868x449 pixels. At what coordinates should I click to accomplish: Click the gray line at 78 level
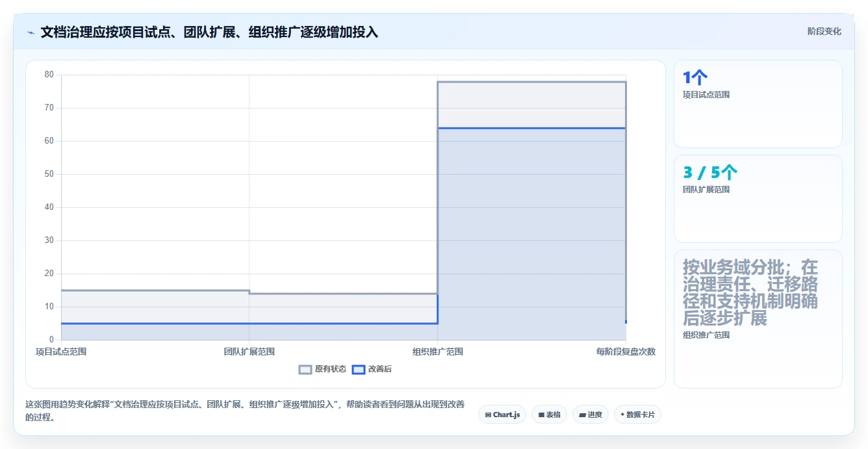pos(531,82)
